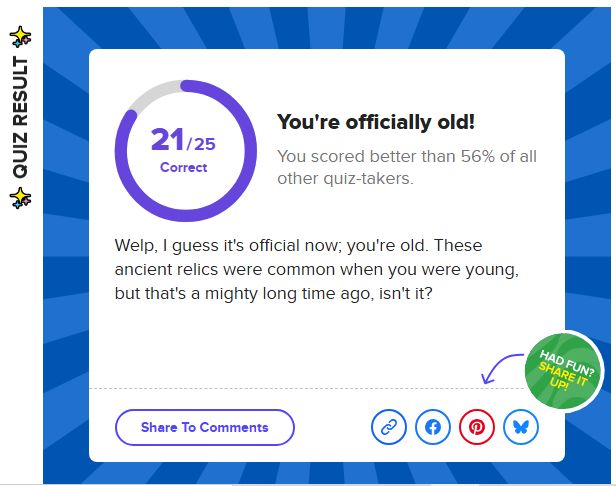
Task: Click the vertical QUIZ RESULT label
Action: 20,117
